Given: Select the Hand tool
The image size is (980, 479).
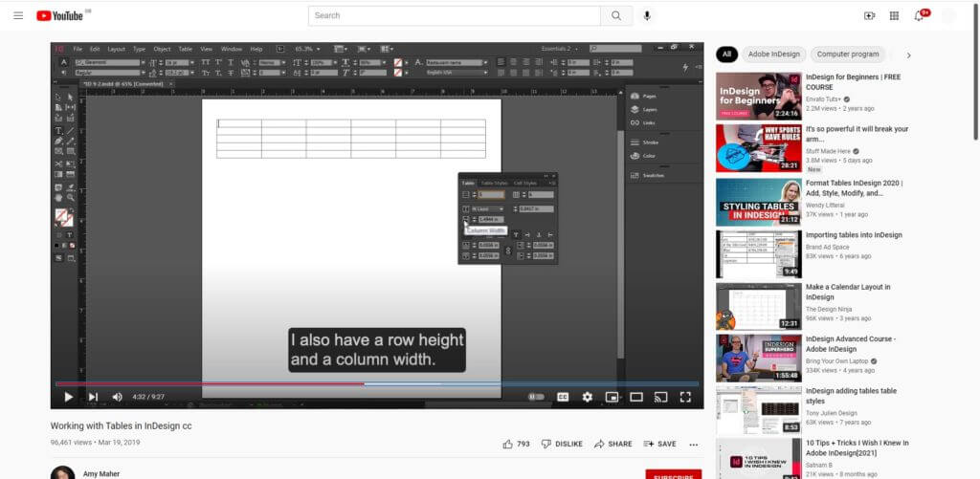Looking at the screenshot, I should coord(58,197).
